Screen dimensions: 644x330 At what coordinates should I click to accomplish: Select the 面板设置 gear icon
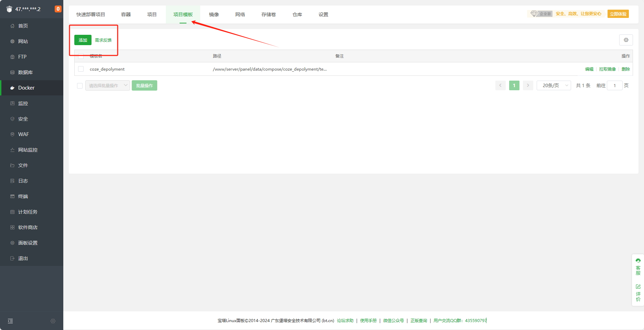pyautogui.click(x=12, y=243)
